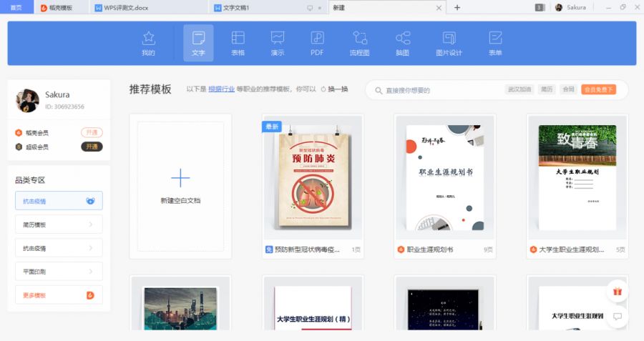Activate 稻壳会员 with 开通 button
Image resolution: width=644 pixels, height=341 pixels.
click(92, 132)
